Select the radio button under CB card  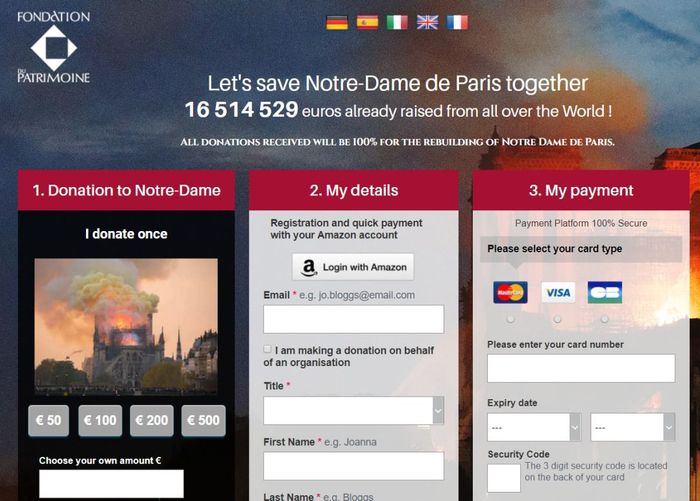click(604, 319)
